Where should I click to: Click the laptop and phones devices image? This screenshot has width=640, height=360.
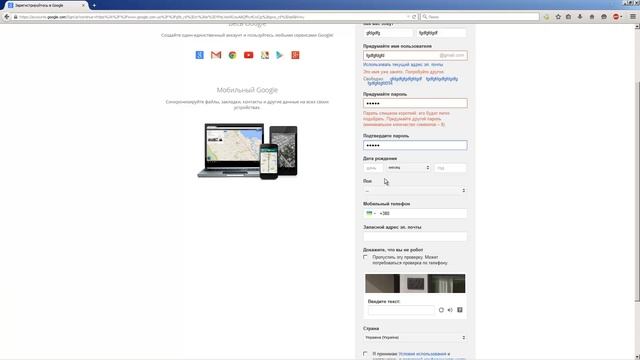point(247,151)
